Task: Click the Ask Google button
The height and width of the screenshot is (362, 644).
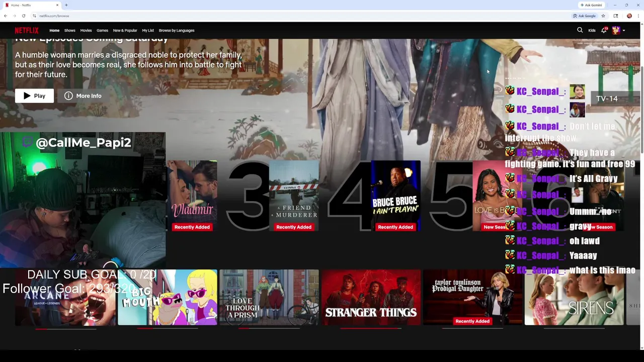Action: tap(584, 16)
